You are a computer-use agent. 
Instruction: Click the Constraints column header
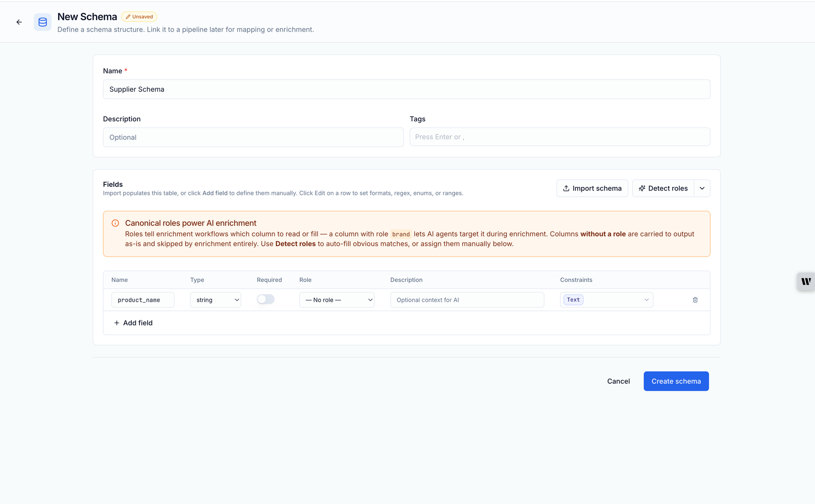576,280
